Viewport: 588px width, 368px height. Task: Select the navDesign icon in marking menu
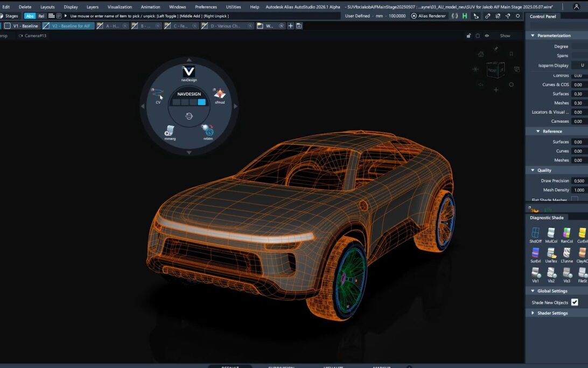click(188, 72)
